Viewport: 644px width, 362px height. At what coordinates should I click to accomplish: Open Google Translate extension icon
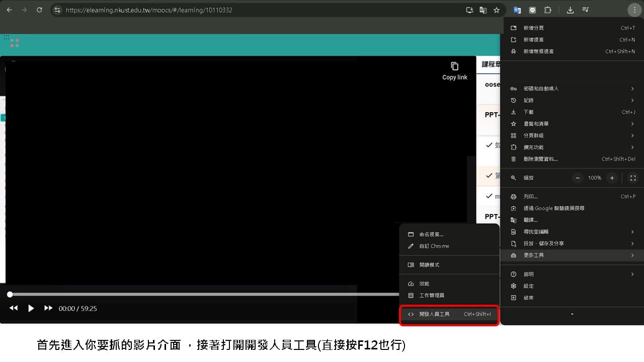tap(517, 10)
